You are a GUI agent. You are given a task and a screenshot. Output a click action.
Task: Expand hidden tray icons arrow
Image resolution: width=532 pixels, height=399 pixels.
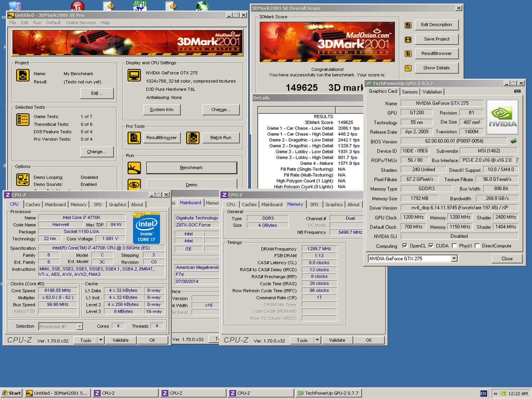tap(495, 393)
